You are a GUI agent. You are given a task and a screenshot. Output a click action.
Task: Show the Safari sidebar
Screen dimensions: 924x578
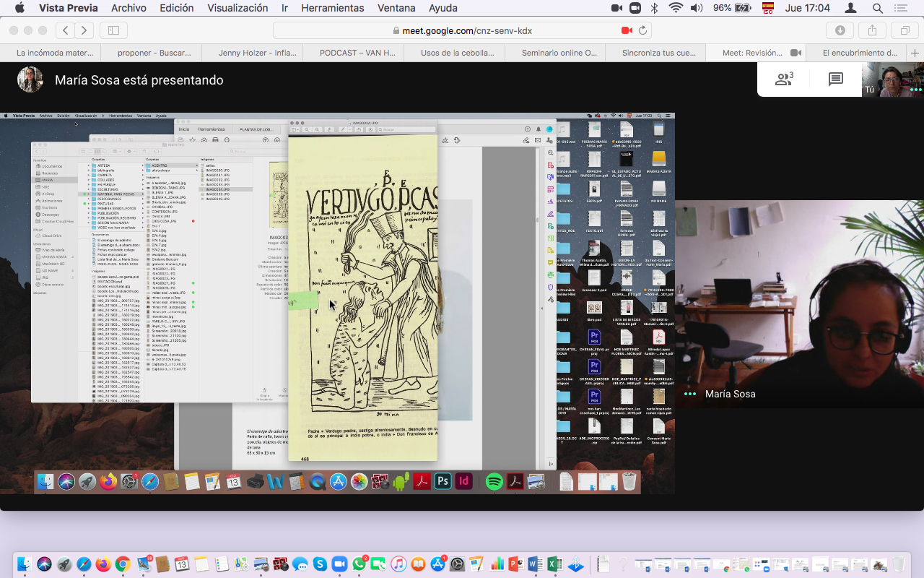click(113, 30)
